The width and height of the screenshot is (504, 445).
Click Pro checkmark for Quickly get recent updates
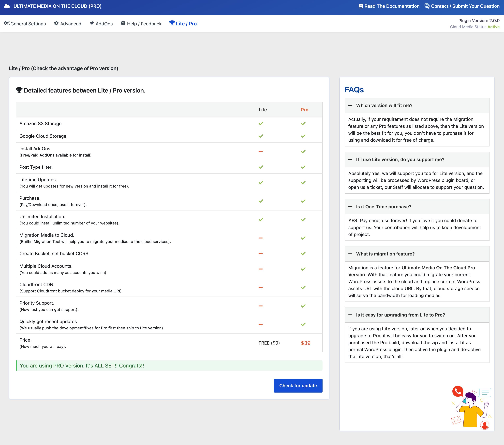click(x=303, y=324)
